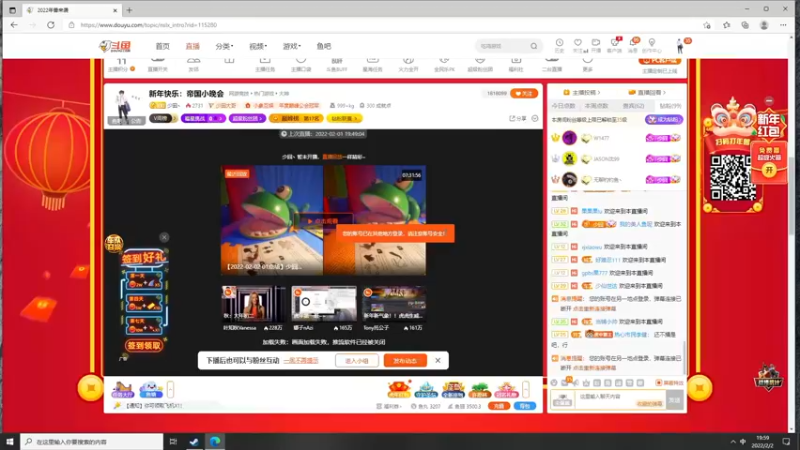Expand the left gift bar arrow
This screenshot has width=800, height=450.
pos(170,389)
